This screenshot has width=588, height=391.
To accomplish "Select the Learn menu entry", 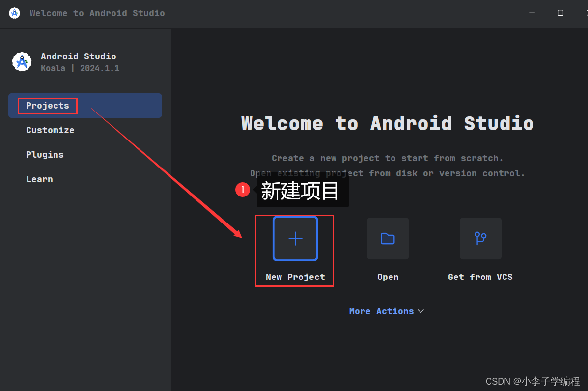I will [39, 179].
